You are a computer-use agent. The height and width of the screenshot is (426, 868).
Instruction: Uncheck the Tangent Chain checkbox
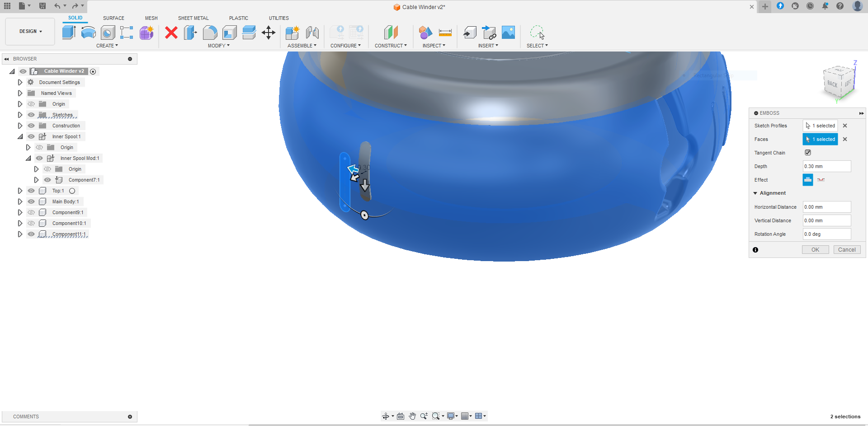[808, 153]
